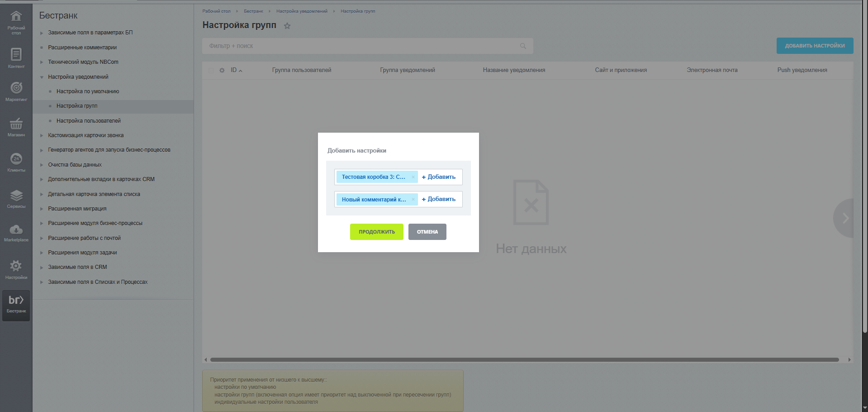Add page to favorites with star icon
868x412 pixels.
287,26
